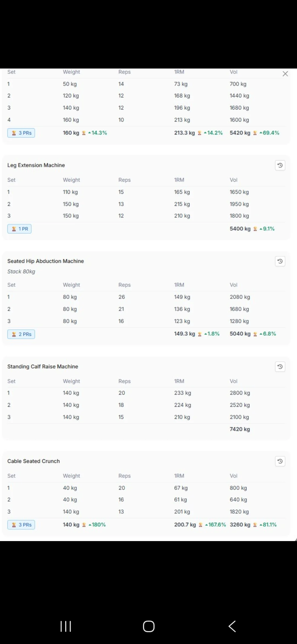Click the 2 PRs badge under Hip Abduction
Screen dimensions: 297x644
[21, 334]
